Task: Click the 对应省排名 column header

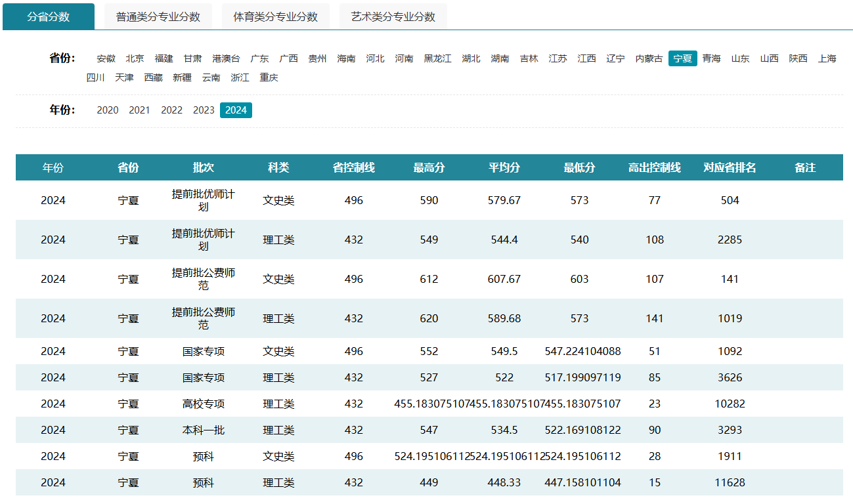Action: coord(730,167)
